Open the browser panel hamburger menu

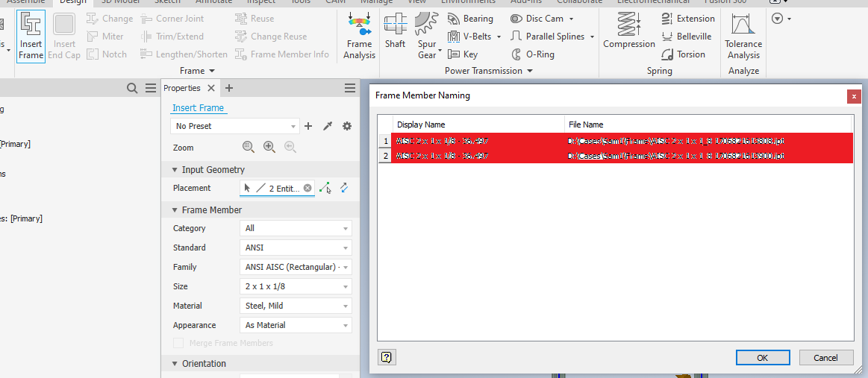[151, 88]
